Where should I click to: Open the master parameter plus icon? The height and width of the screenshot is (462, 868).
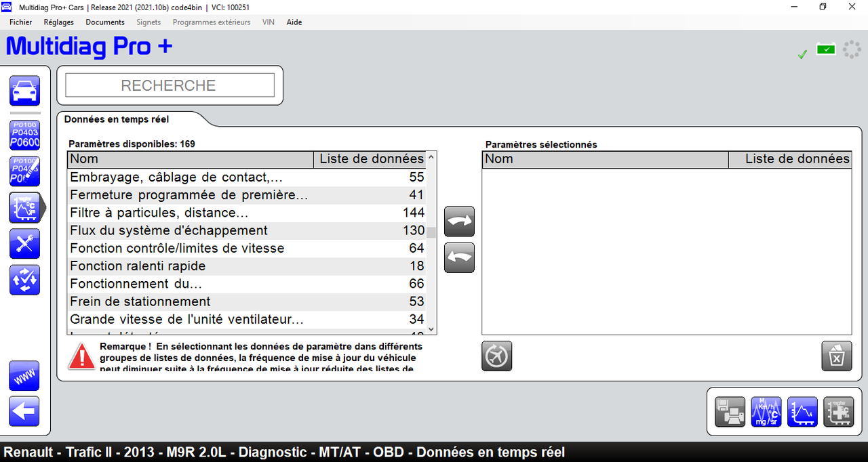tap(838, 411)
